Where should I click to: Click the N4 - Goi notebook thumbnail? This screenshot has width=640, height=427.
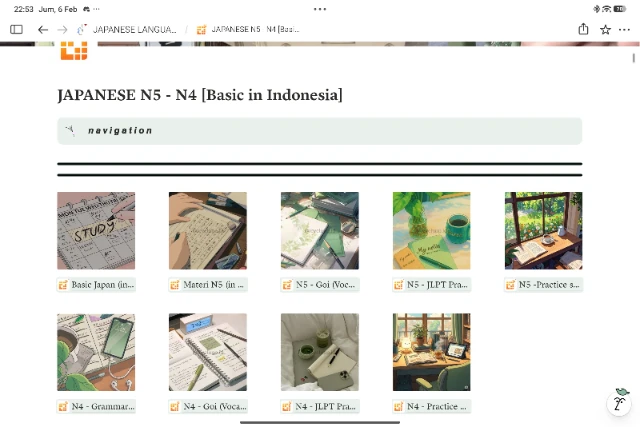pyautogui.click(x=208, y=352)
